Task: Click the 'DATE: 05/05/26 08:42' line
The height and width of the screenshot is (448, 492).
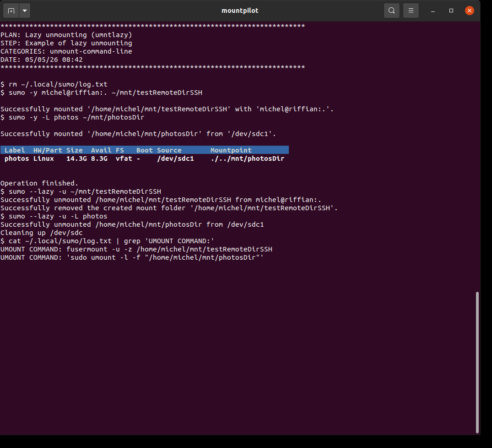Action: pyautogui.click(x=41, y=60)
